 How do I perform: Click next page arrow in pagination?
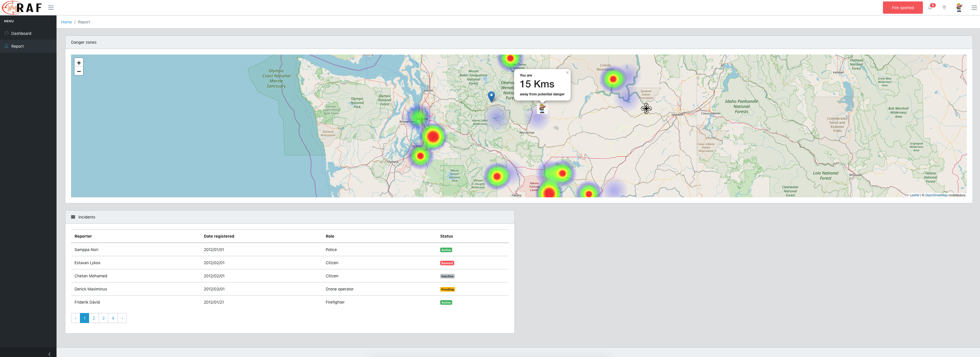tap(122, 318)
